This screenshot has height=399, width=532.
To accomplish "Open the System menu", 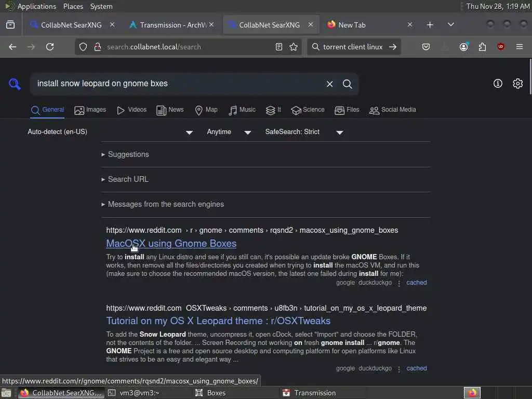I will [101, 6].
